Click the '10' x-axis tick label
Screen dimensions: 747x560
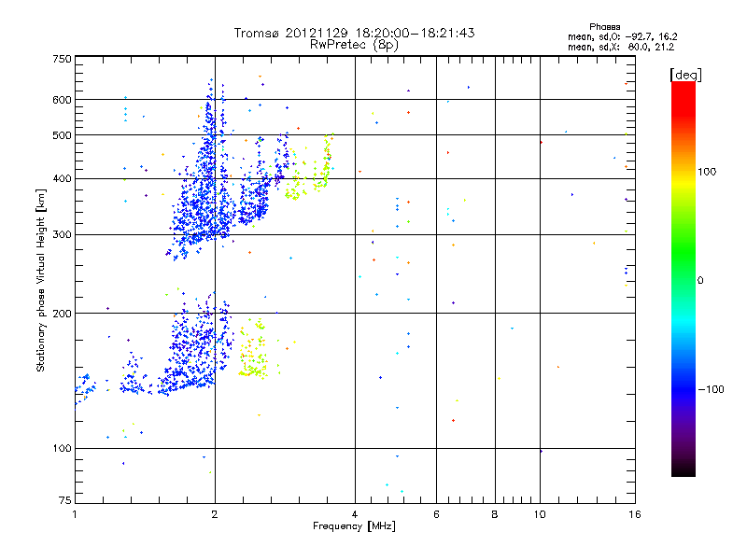540,514
